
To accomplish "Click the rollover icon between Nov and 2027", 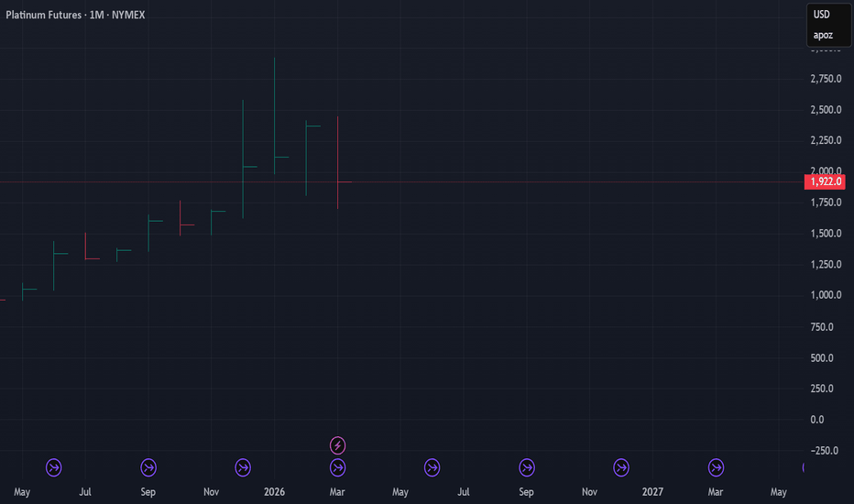I will pos(621,467).
